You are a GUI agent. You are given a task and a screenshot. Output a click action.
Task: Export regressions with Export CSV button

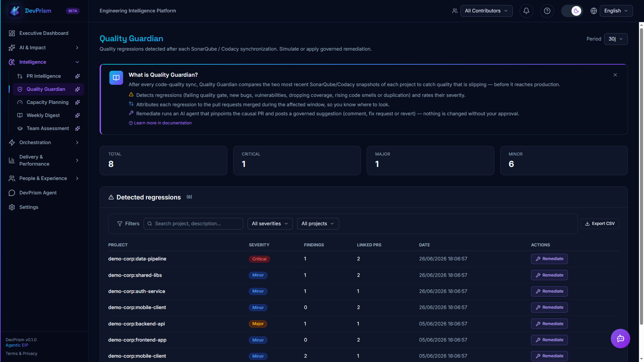pos(600,224)
